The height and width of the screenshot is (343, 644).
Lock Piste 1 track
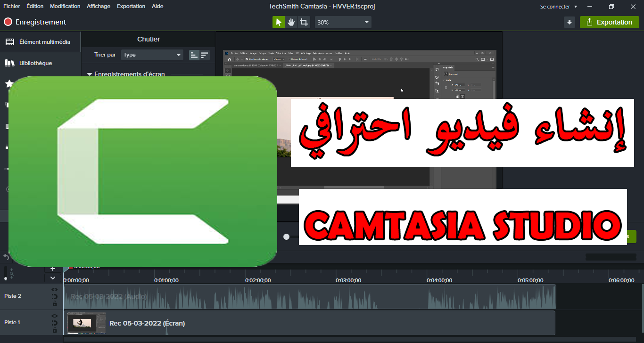coord(55,330)
